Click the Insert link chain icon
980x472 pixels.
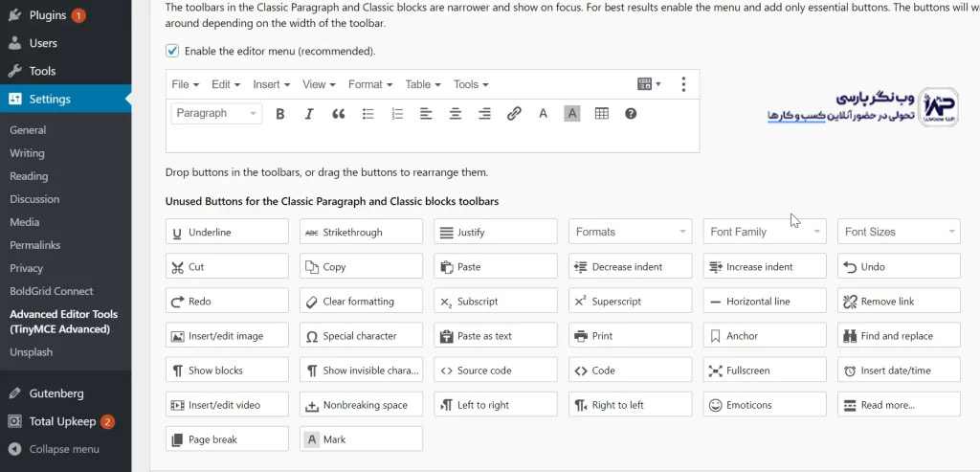tap(514, 114)
